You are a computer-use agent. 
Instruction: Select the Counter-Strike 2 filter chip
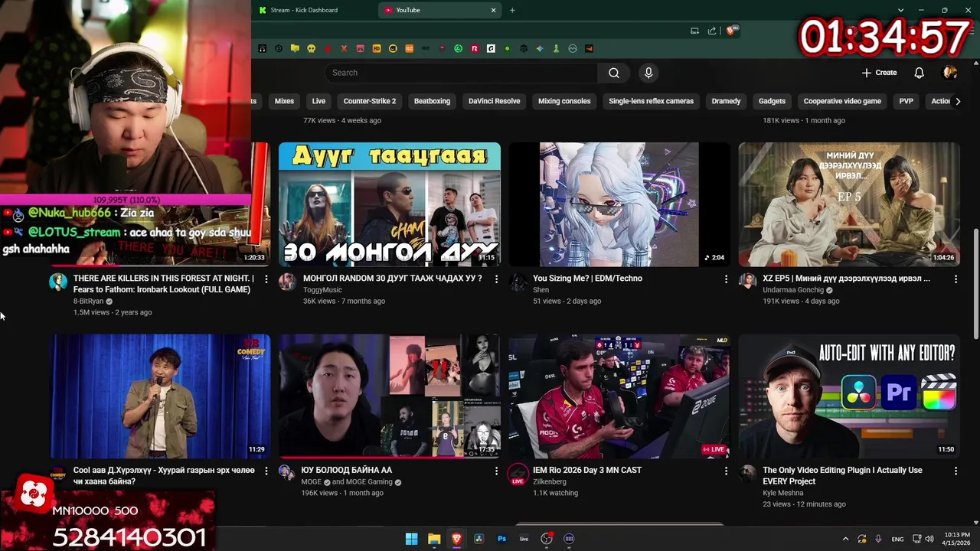point(370,101)
